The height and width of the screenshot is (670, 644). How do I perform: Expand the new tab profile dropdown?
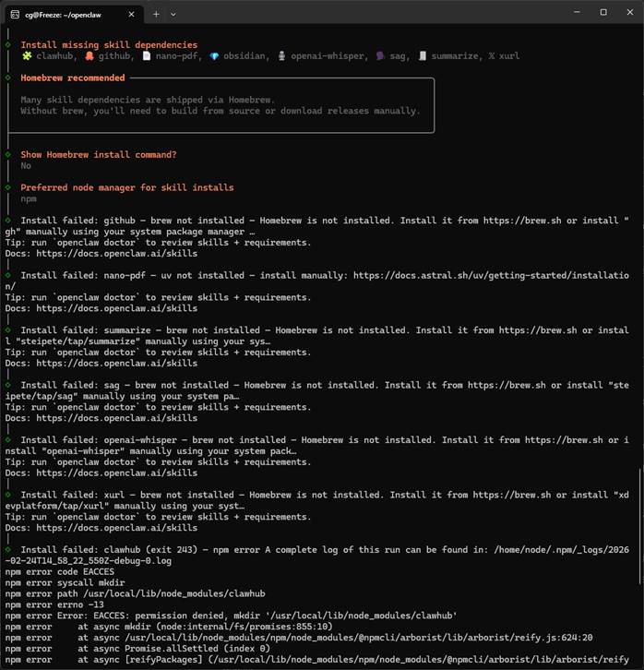[173, 13]
